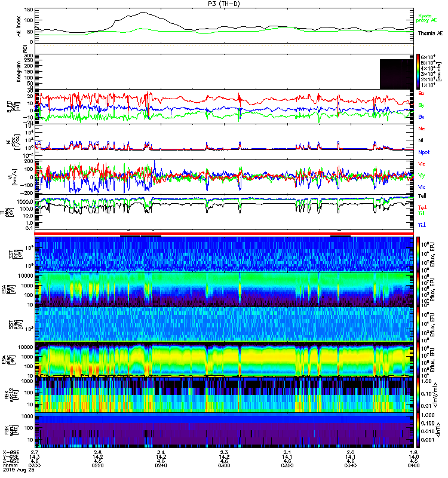
Task: Click the blue Vix velocity legend label
Action: tap(421, 187)
